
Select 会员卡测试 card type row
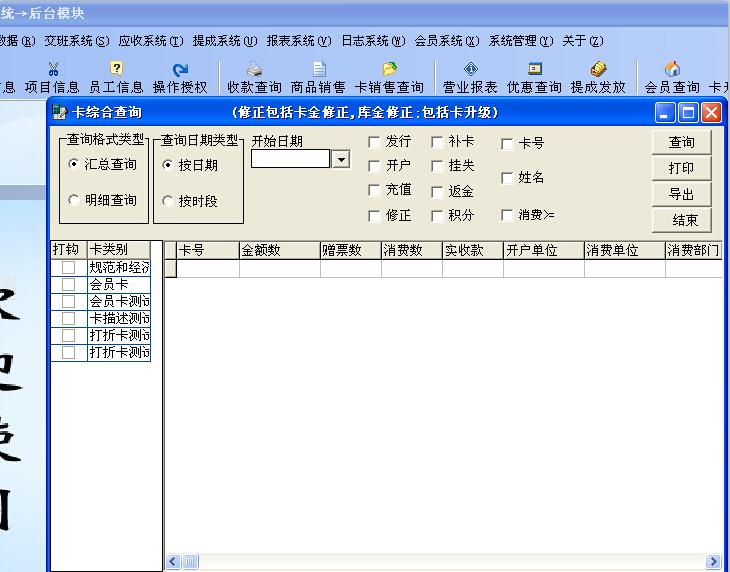click(x=119, y=302)
